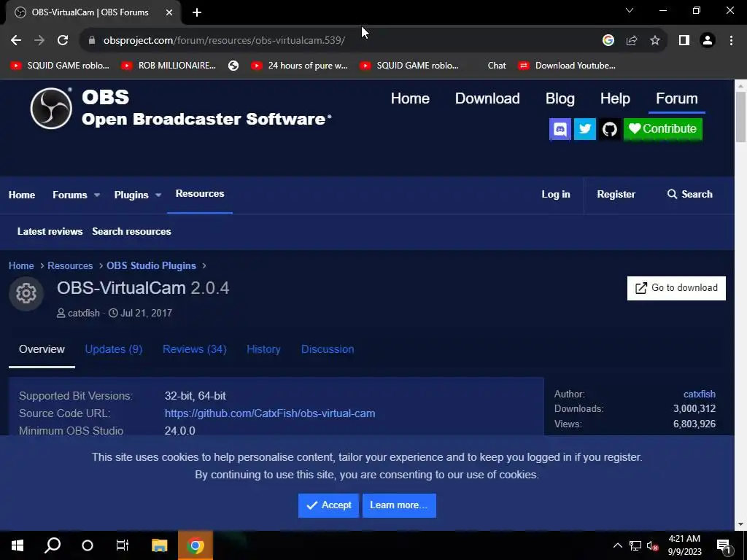Screen dimensions: 747x560
Task: Open the Help page
Action: 615,98
